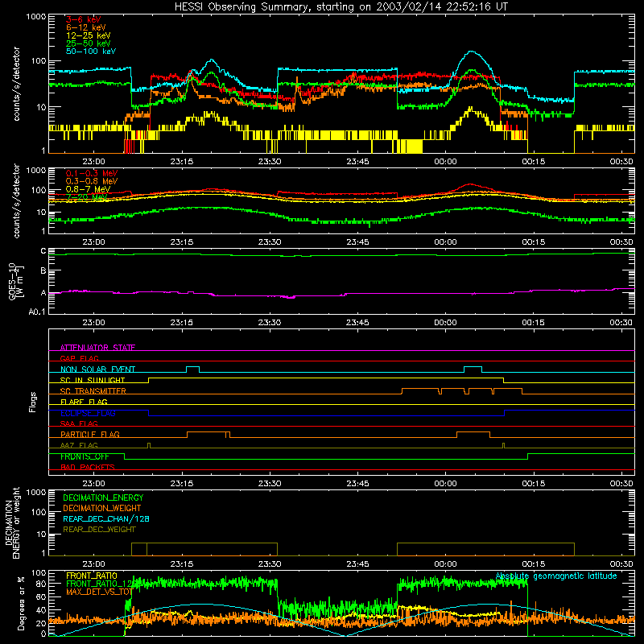The image size is (644, 644).
Task: Select the 50-100 keV legend label
Action: pyautogui.click(x=91, y=52)
